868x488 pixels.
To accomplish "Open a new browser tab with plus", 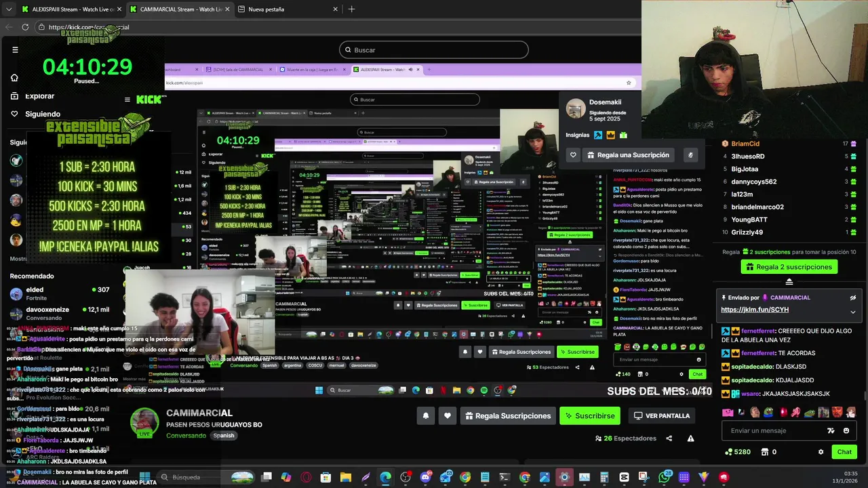I will (x=351, y=9).
